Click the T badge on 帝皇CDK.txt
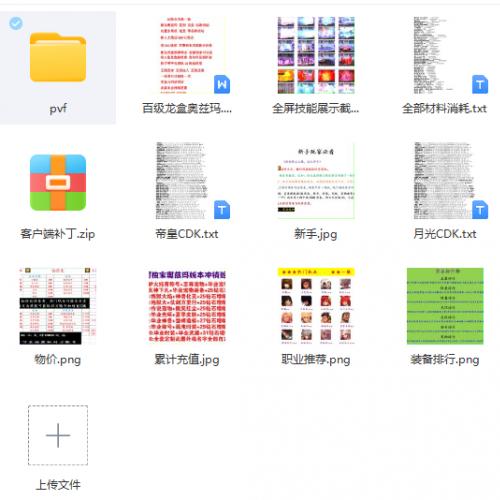 [x=222, y=210]
